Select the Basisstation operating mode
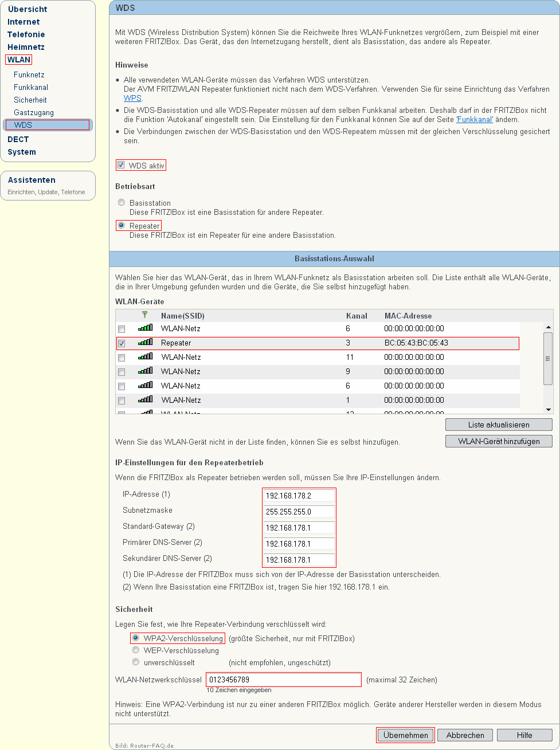Screen dimensions: 560x750 pyautogui.click(x=121, y=203)
